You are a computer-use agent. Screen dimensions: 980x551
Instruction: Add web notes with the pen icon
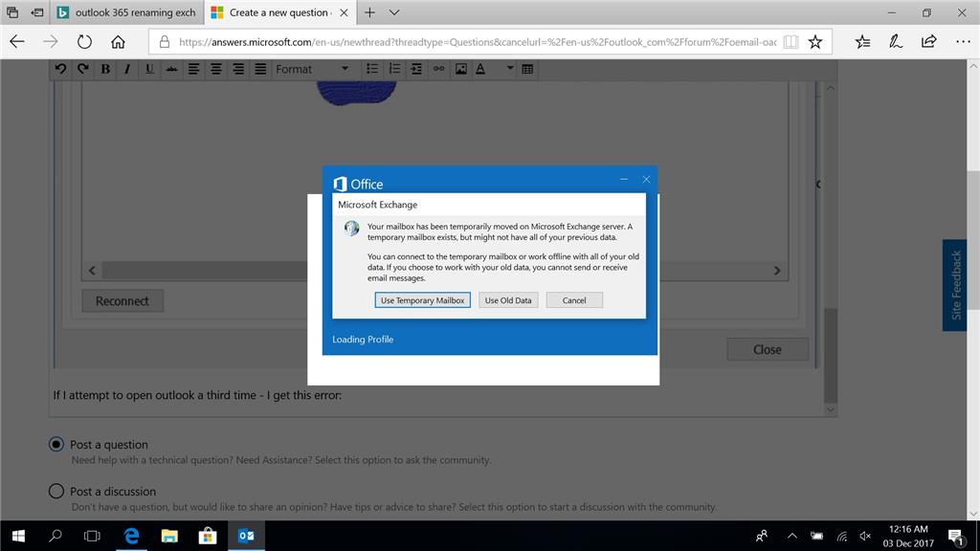[x=896, y=42]
